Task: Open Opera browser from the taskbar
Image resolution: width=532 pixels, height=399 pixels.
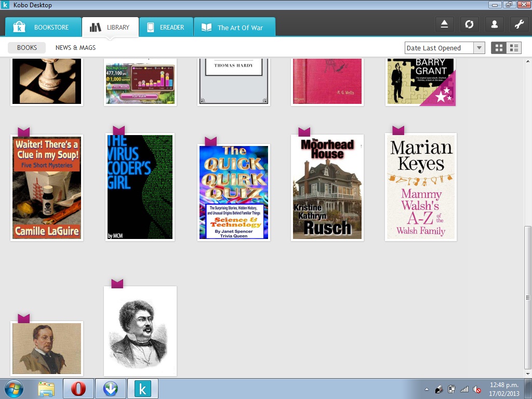Action: click(x=78, y=389)
